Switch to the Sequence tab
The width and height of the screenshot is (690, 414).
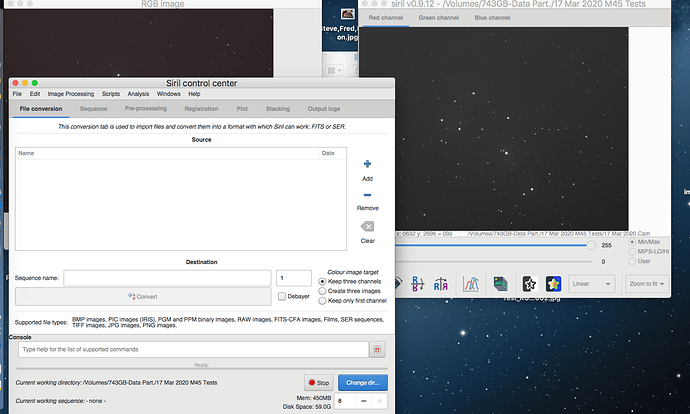tap(93, 109)
